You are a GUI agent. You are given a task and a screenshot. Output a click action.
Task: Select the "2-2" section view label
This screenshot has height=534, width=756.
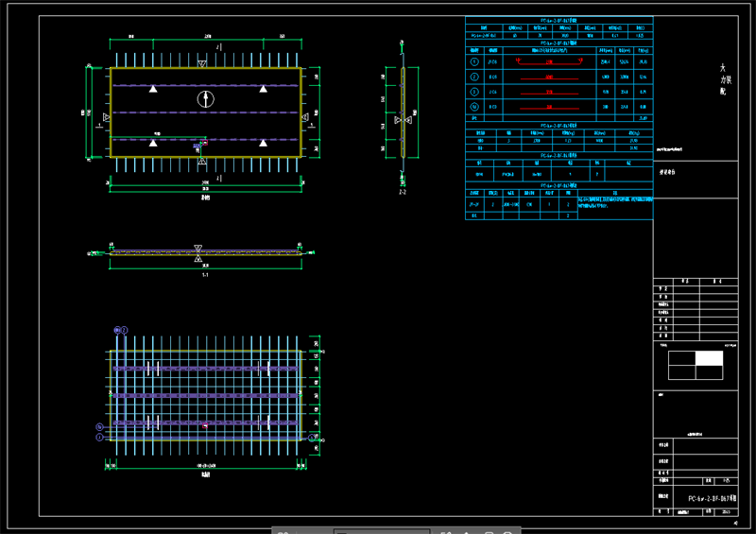[x=403, y=192]
